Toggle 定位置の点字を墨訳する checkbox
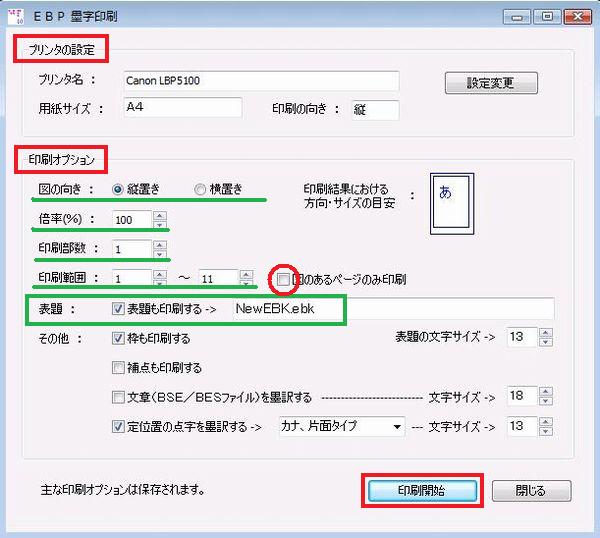The image size is (600, 538). (x=119, y=426)
